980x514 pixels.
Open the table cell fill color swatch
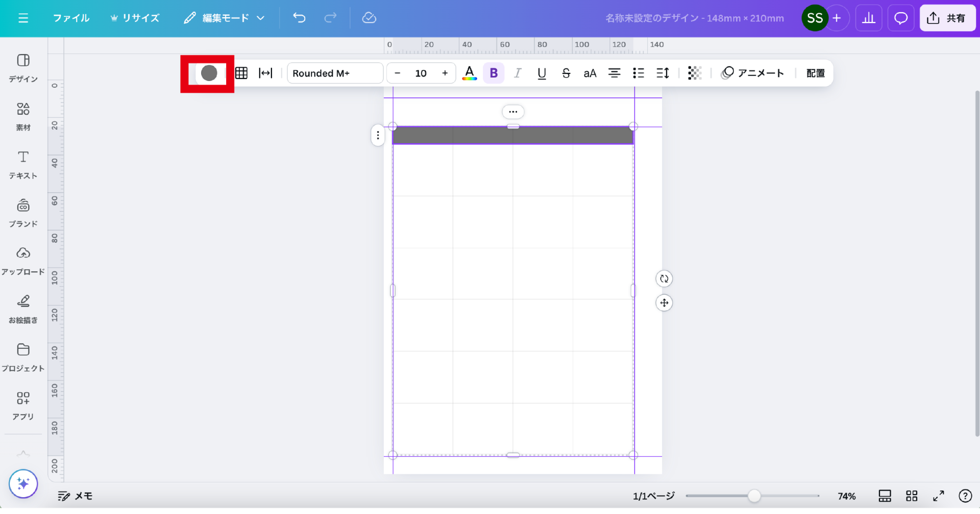click(209, 73)
